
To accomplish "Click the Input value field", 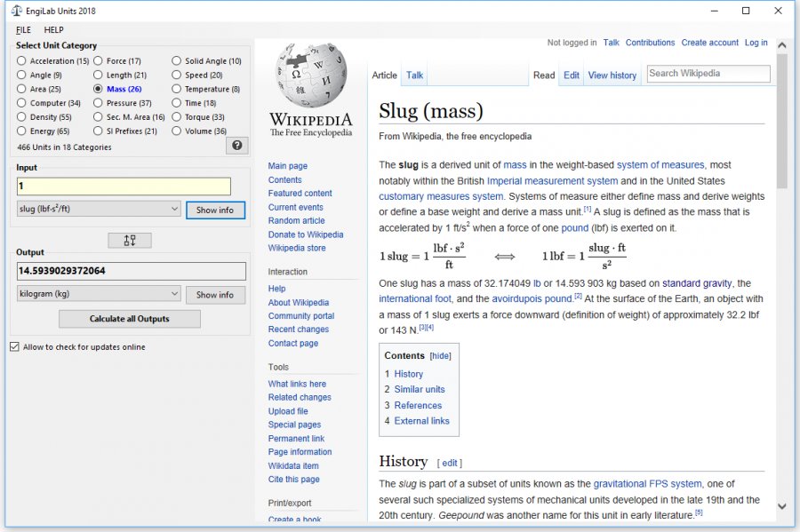I will point(124,186).
